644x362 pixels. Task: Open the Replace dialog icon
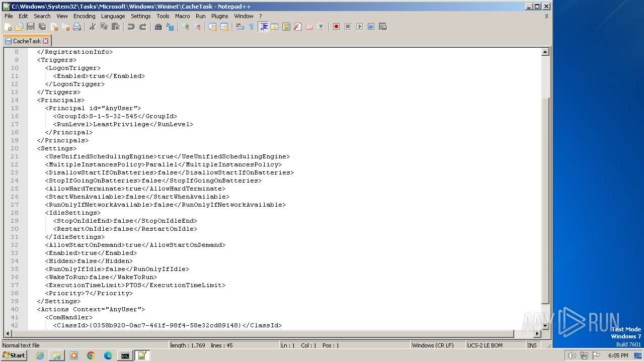click(170, 27)
